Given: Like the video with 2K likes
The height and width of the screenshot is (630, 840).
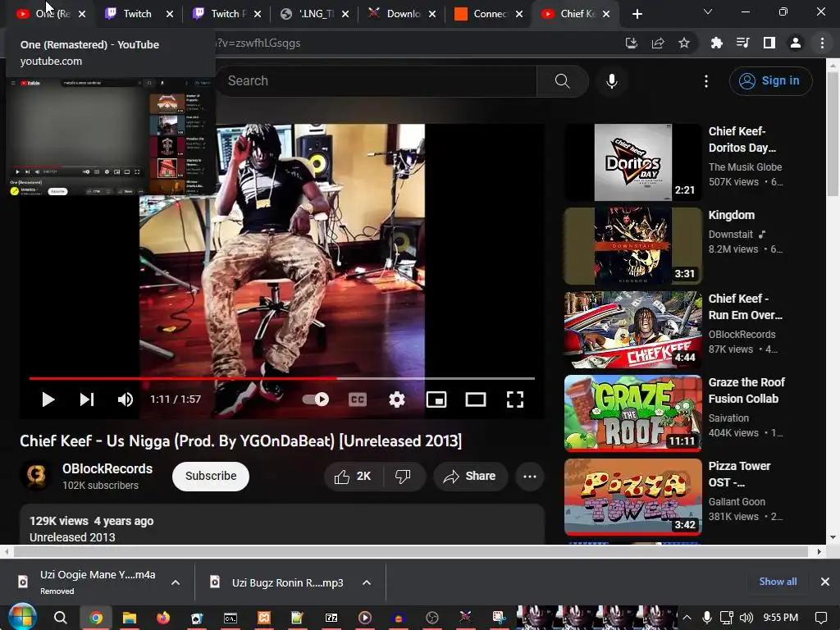Looking at the screenshot, I should (353, 477).
